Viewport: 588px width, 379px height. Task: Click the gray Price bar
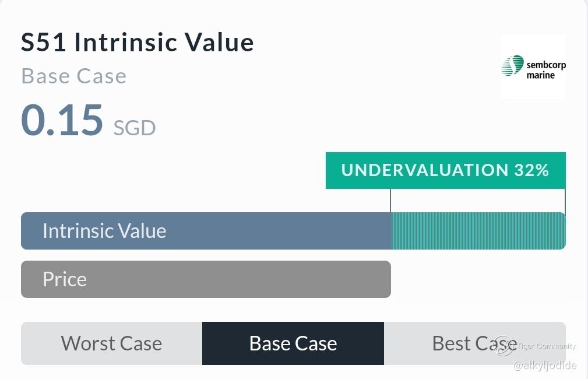pos(206,279)
